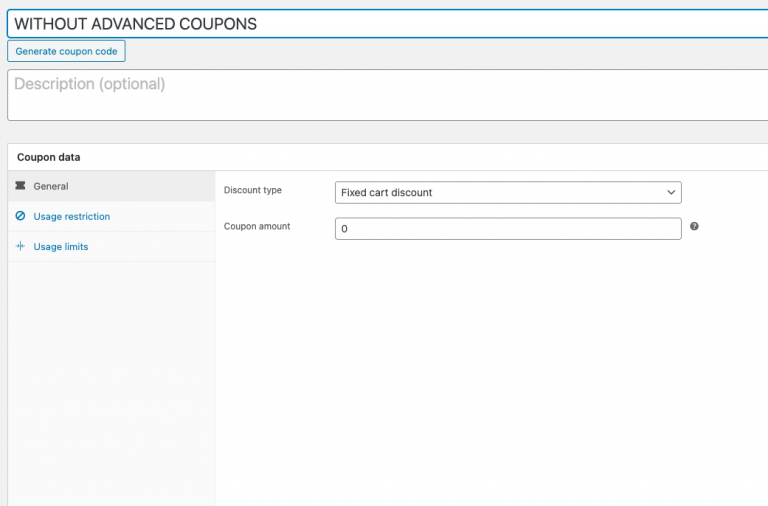Click the Coupon amount label text
This screenshot has height=506, width=768.
point(257,226)
